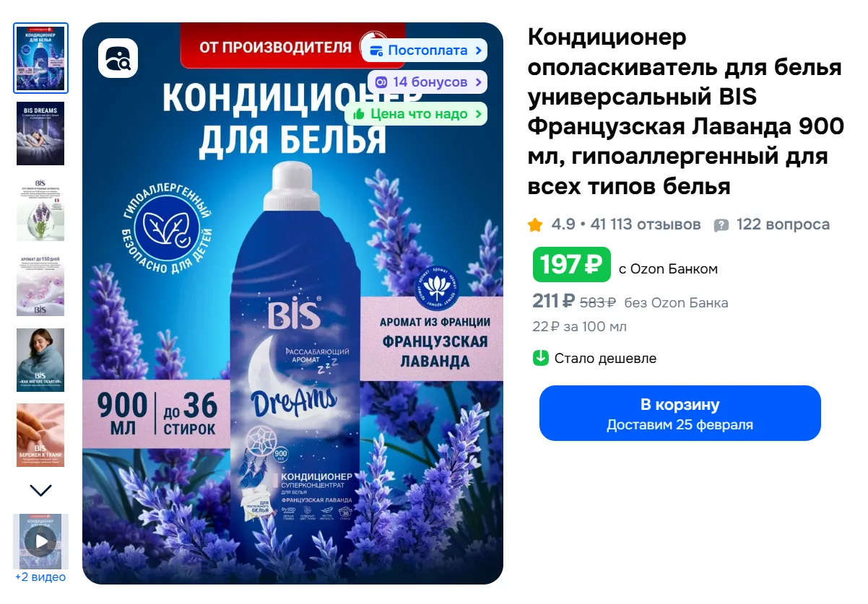868x604 pixels.
Task: Click the green price-drop arrow icon
Action: coord(541,358)
